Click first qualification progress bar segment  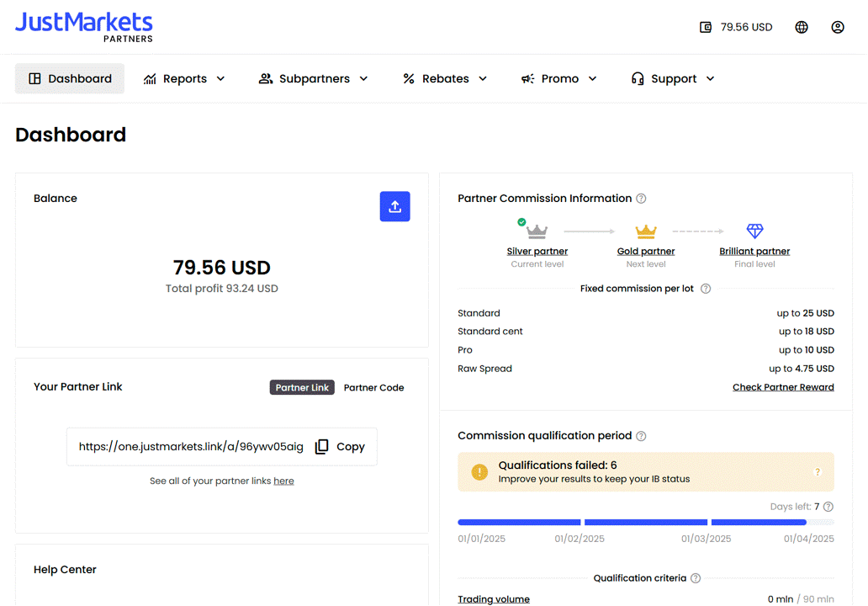pyautogui.click(x=519, y=523)
